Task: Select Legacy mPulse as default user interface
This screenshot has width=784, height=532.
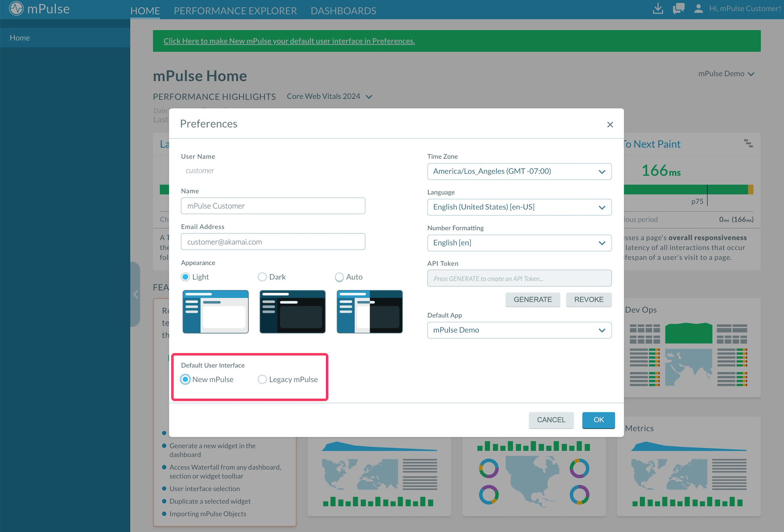Action: click(x=262, y=379)
